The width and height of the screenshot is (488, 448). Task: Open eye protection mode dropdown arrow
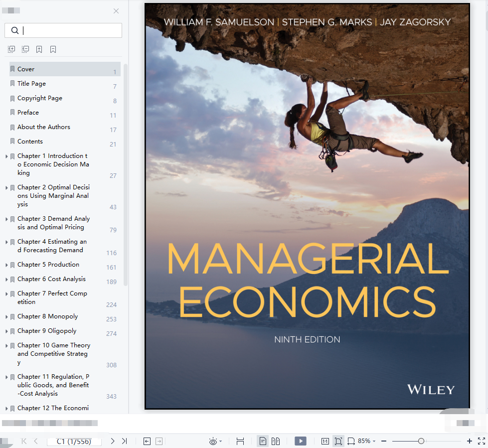coord(221,441)
